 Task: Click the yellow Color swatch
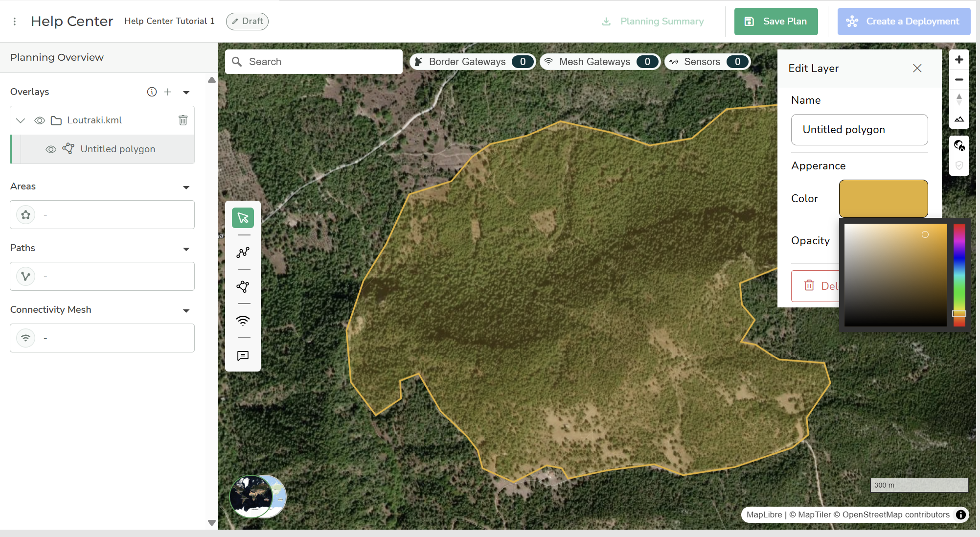tap(883, 198)
